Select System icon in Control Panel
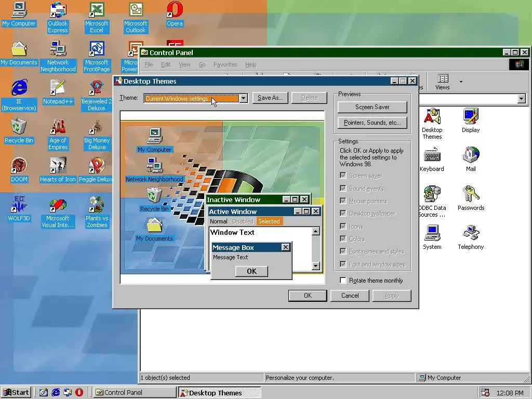Image resolution: width=532 pixels, height=399 pixels. [x=432, y=237]
